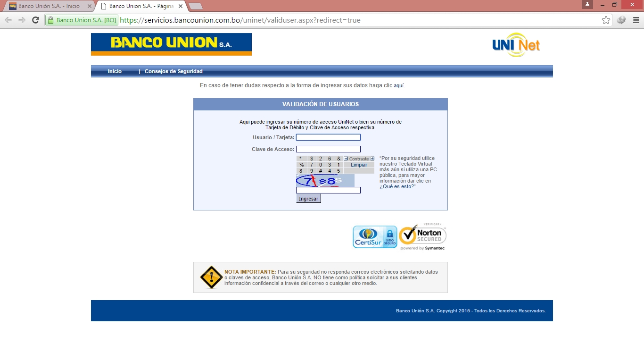Image resolution: width=644 pixels, height=343 pixels.
Task: Tap the # key on the virtual keyboard
Action: click(x=321, y=171)
